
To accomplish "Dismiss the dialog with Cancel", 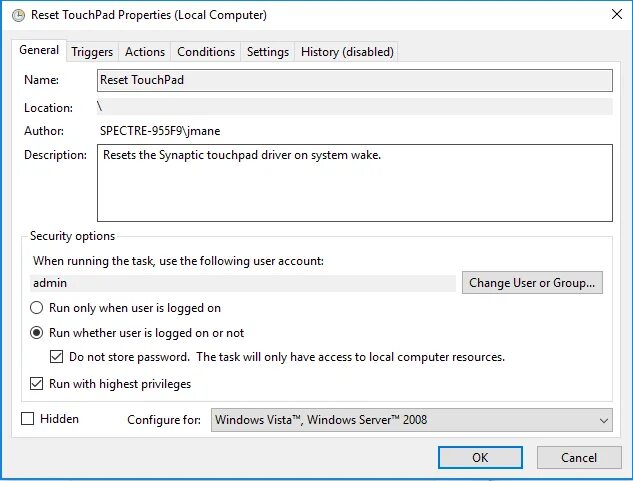I will [x=579, y=458].
